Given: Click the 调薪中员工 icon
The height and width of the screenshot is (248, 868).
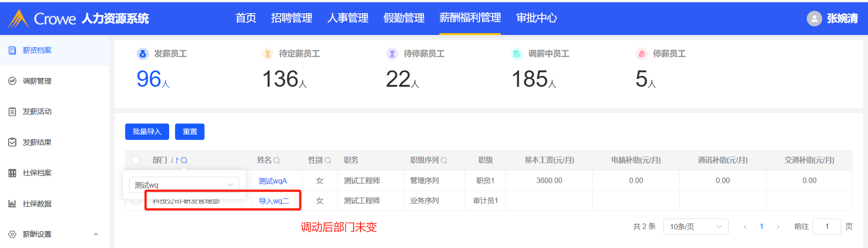Looking at the screenshot, I should click(x=517, y=54).
